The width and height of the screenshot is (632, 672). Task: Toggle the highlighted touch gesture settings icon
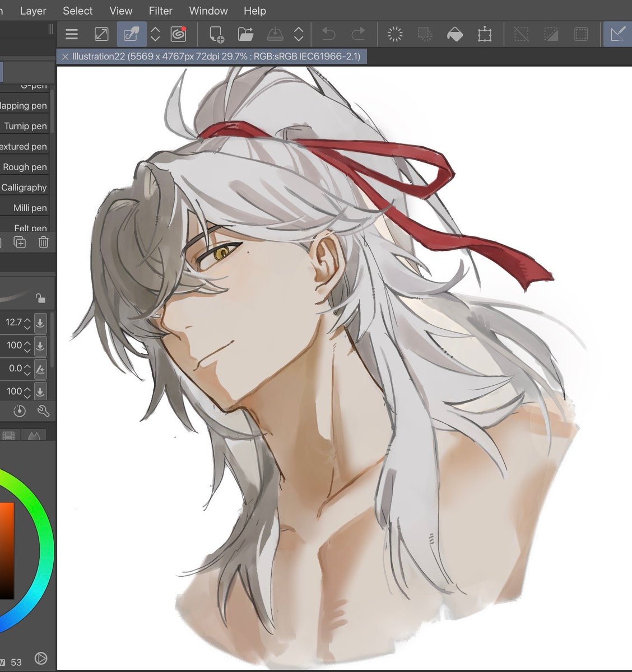point(131,35)
